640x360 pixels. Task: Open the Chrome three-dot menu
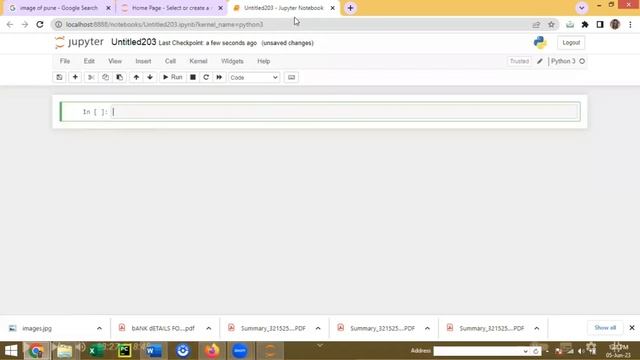point(631,24)
